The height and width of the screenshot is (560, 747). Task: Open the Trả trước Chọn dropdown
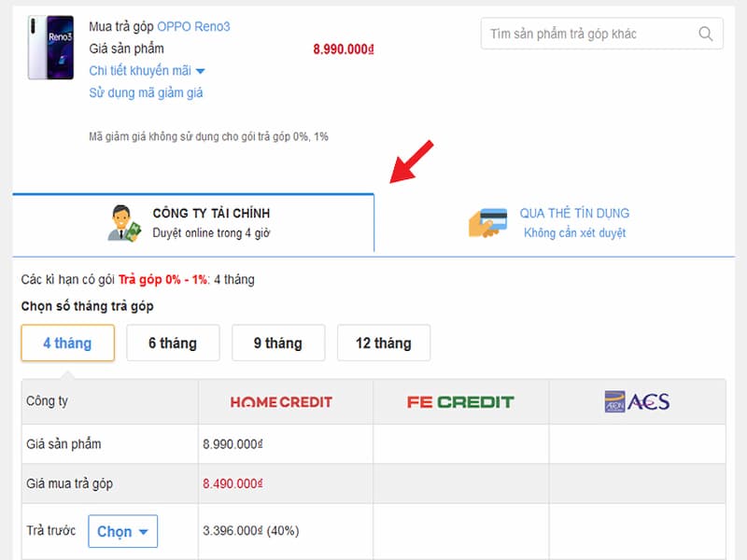(122, 531)
